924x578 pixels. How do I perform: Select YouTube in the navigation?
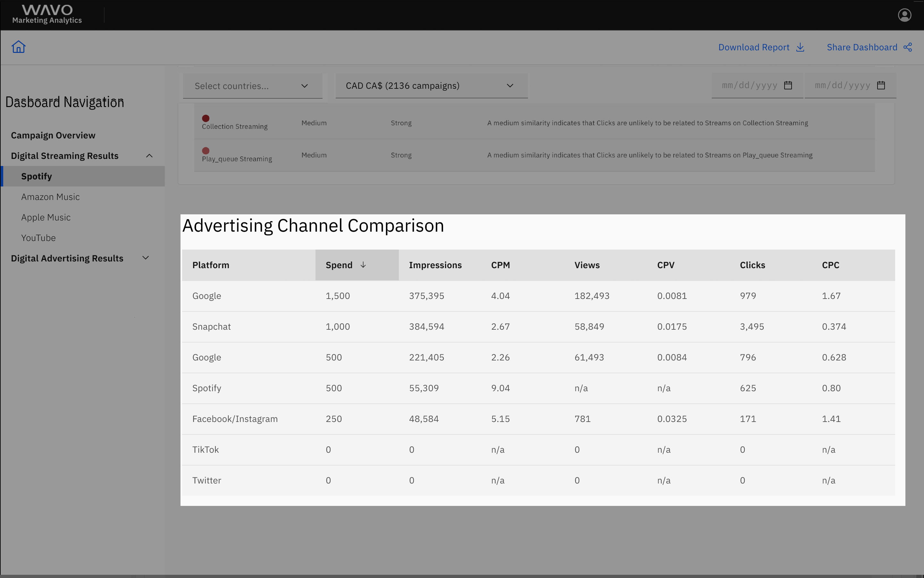[x=38, y=238]
